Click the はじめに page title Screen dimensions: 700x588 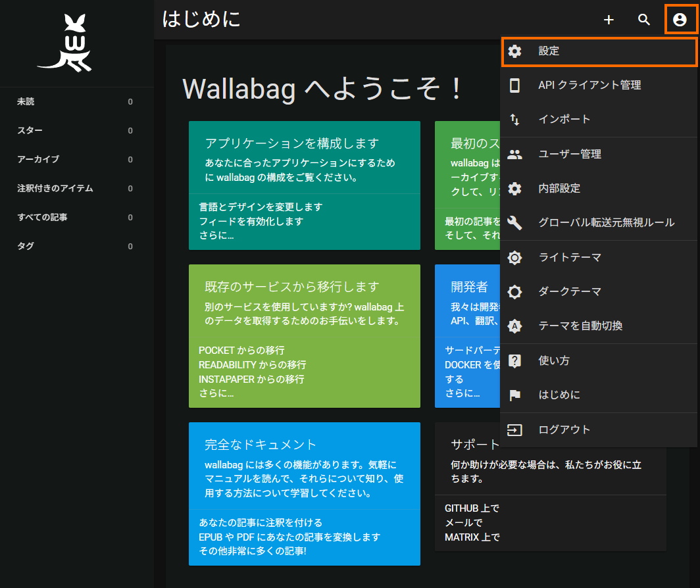coord(201,20)
